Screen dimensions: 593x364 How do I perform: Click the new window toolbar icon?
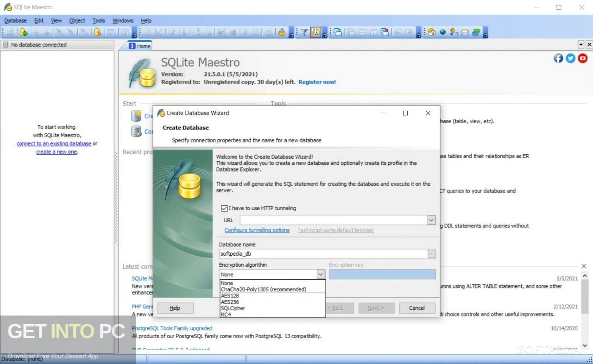pyautogui.click(x=337, y=32)
